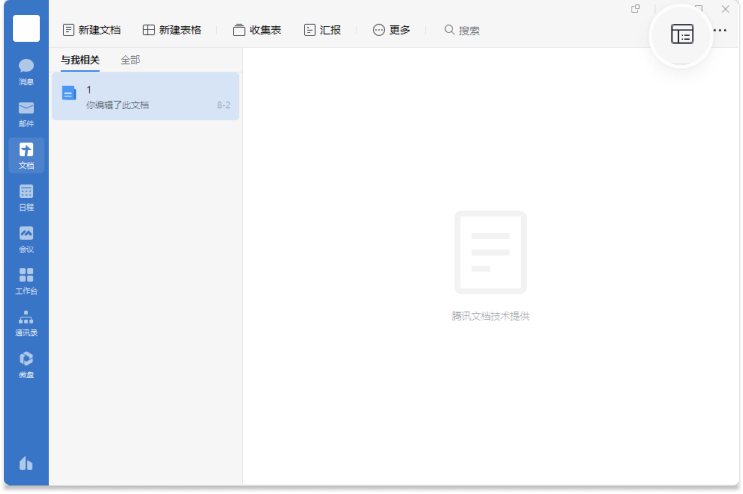Open the report 汇报 button

point(322,30)
